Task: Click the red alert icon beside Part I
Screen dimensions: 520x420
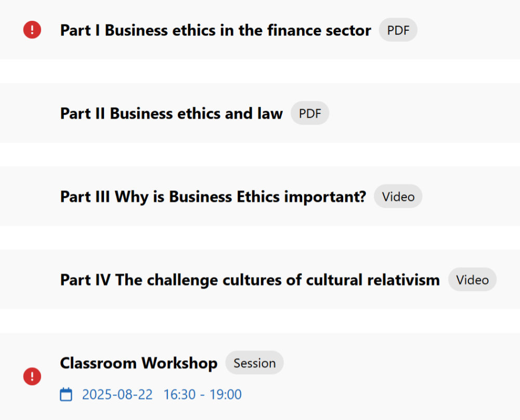Action: (x=32, y=30)
